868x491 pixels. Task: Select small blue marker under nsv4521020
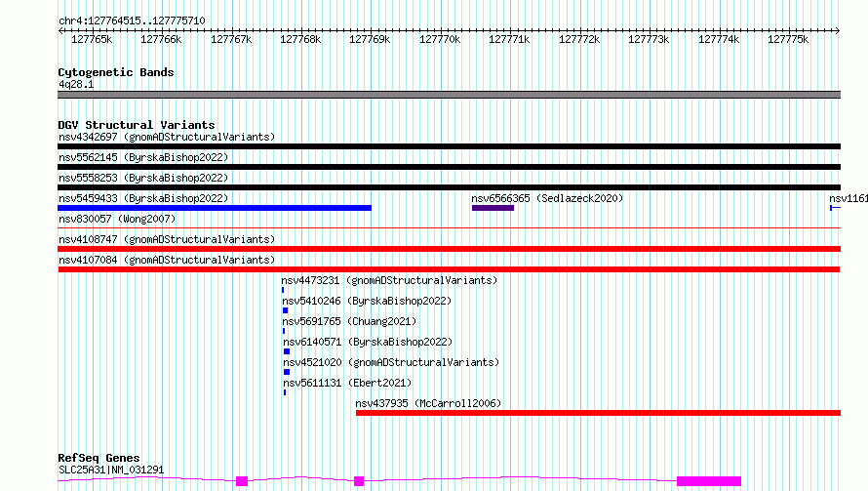pyautogui.click(x=287, y=372)
